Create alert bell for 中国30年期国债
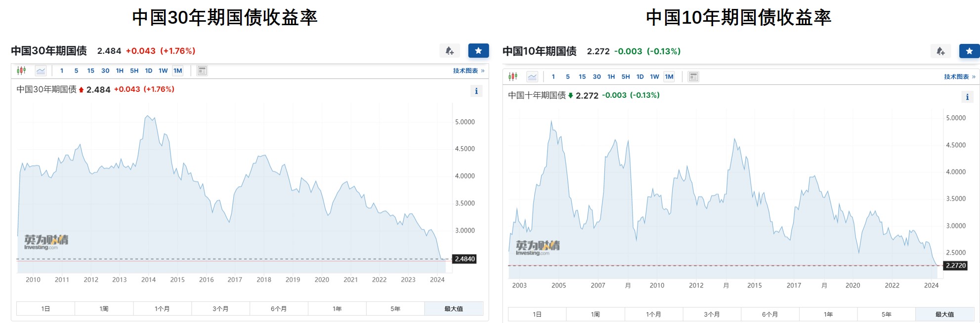The height and width of the screenshot is (323, 980). coord(449,51)
